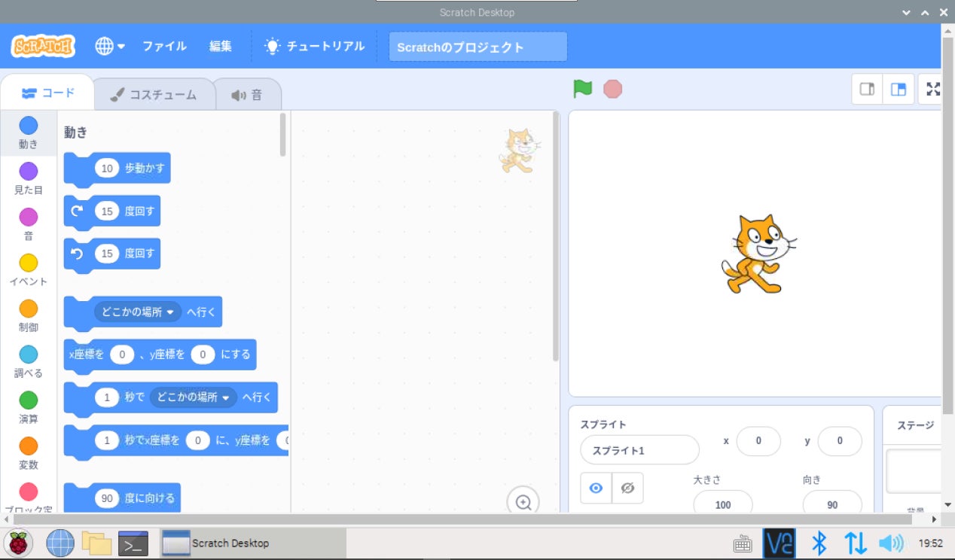The height and width of the screenshot is (560, 955).
Task: Click the green flag to run project
Action: 581,88
